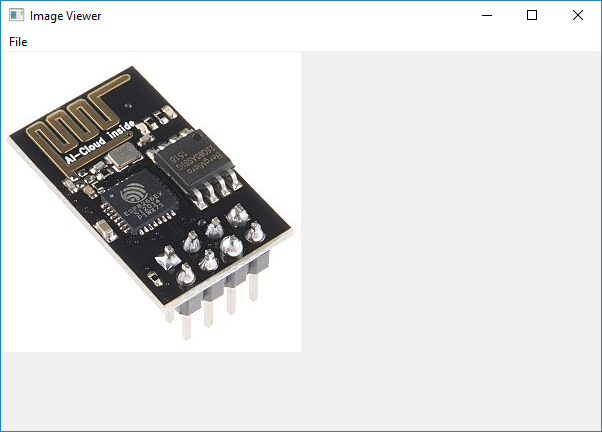Click the Image Viewer app icon in title bar
This screenshot has height=432, width=602.
(x=17, y=15)
